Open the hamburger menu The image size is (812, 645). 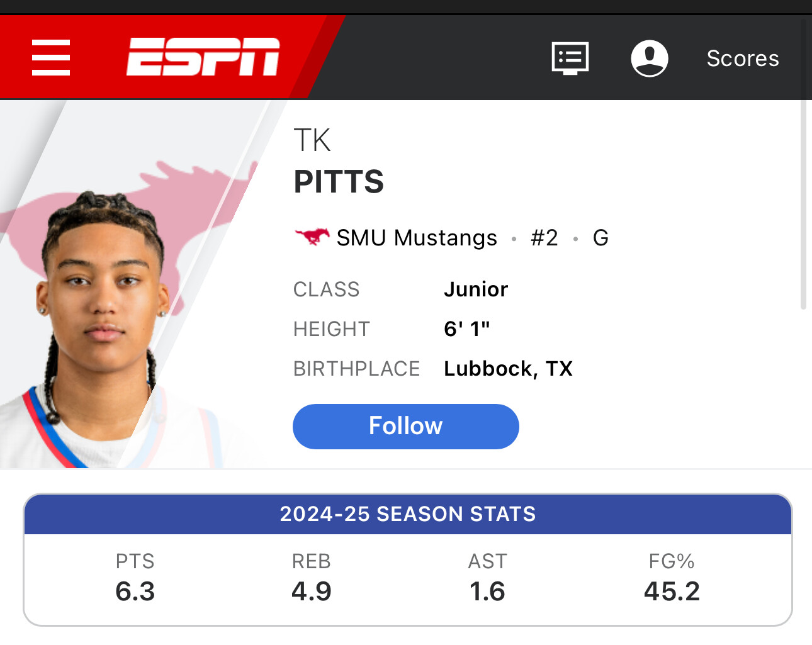pos(51,57)
